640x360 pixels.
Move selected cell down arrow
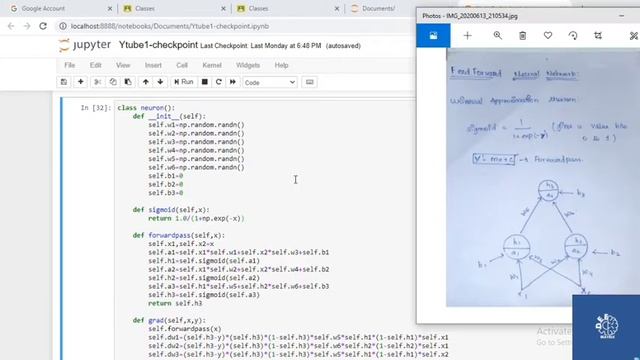(160, 82)
